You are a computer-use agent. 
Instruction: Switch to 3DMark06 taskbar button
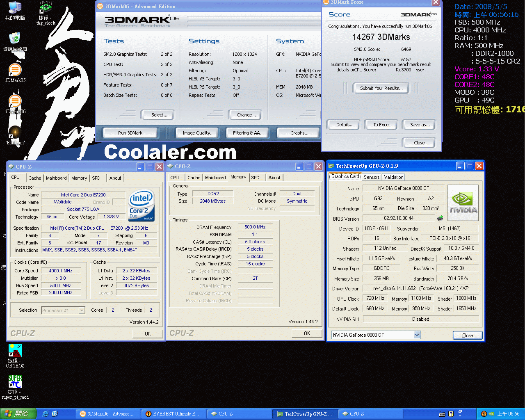(107, 414)
